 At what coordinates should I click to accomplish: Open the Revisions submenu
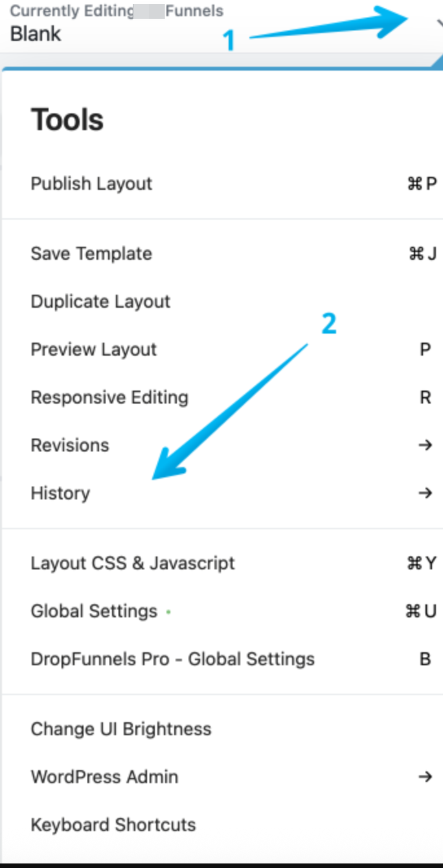coord(70,446)
